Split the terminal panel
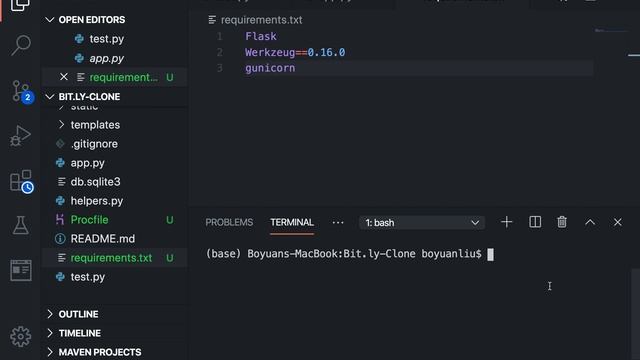 pyautogui.click(x=535, y=222)
